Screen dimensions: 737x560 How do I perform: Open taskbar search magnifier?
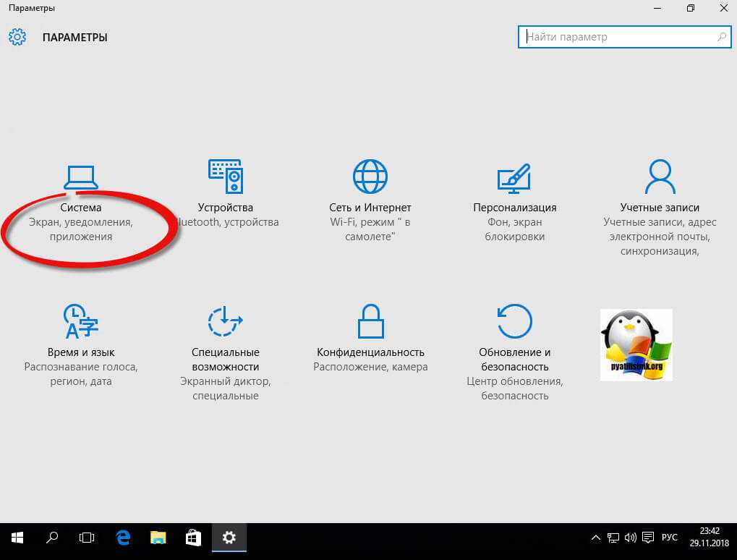click(52, 538)
